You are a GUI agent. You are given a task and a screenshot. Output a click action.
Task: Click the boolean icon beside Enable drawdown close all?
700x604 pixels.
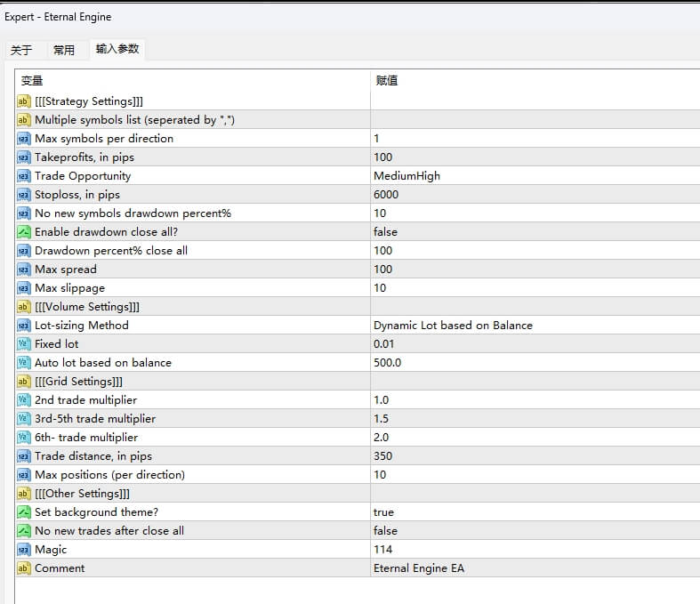pyautogui.click(x=24, y=232)
